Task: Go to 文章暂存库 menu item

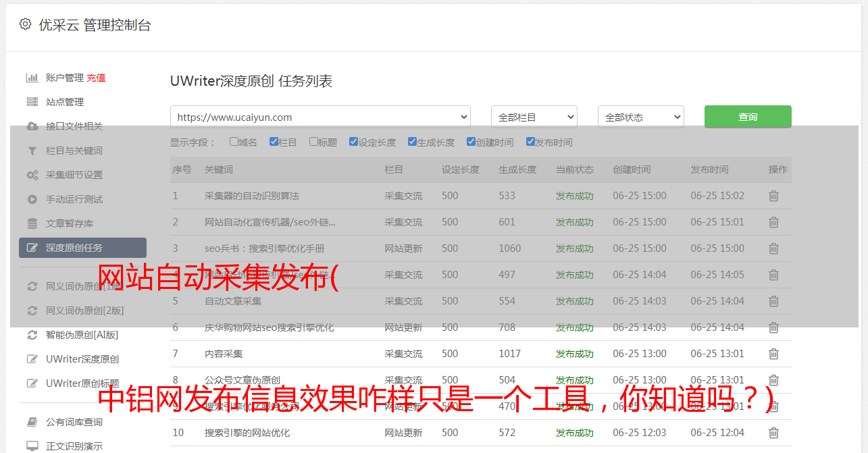Action: 70,223
